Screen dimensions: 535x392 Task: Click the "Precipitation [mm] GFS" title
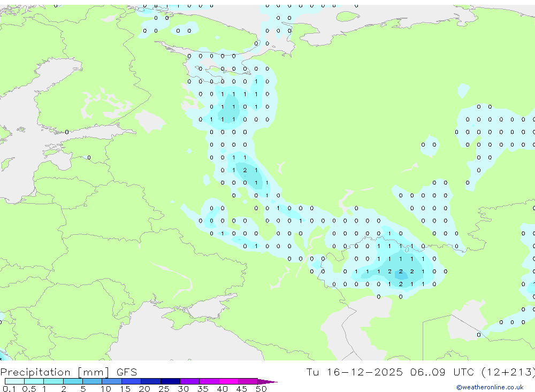[68, 372]
